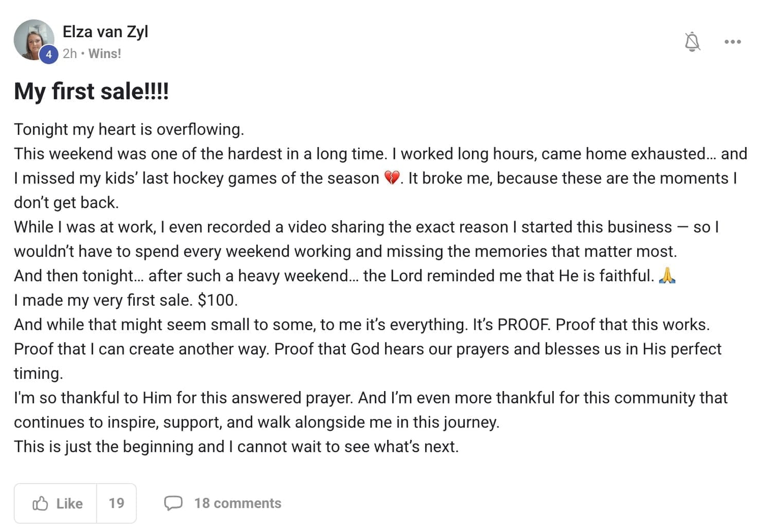
Task: Open the 18 comments link
Action: (237, 503)
